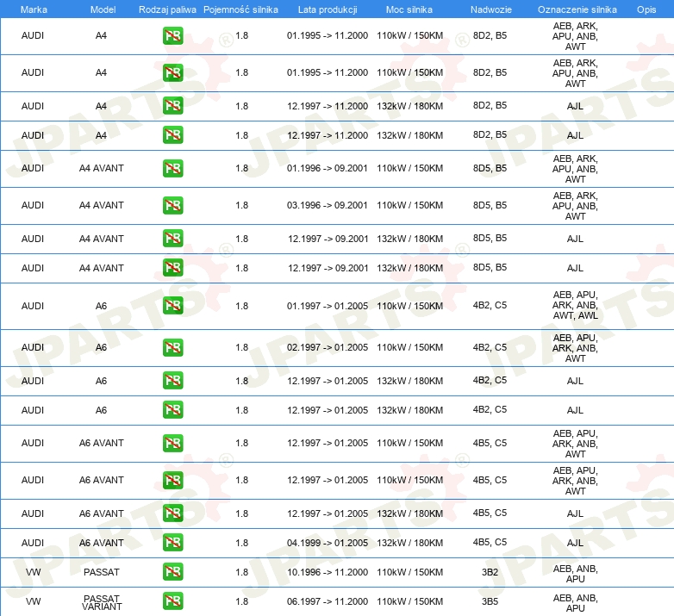Click the petrol fuel icon in the 04.1999 -> 01.2005 row
The image size is (674, 616).
tap(172, 543)
